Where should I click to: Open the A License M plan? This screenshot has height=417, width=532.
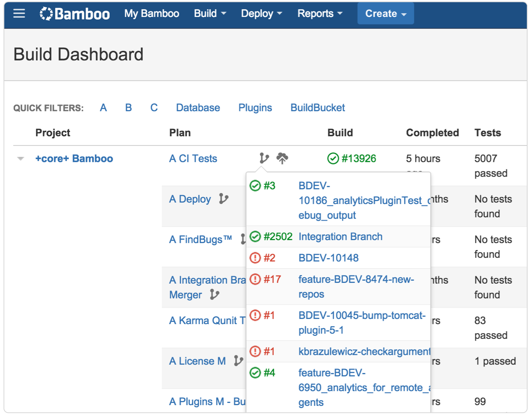pos(198,361)
